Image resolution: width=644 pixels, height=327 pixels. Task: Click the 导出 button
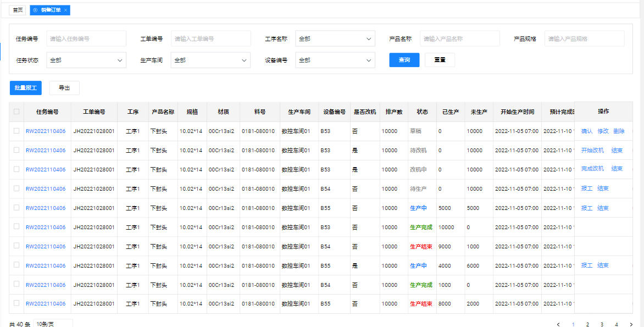click(x=64, y=88)
